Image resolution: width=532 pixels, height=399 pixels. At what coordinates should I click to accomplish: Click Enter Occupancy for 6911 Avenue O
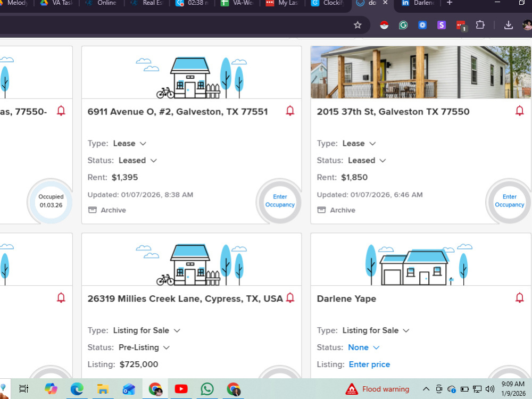click(x=280, y=201)
